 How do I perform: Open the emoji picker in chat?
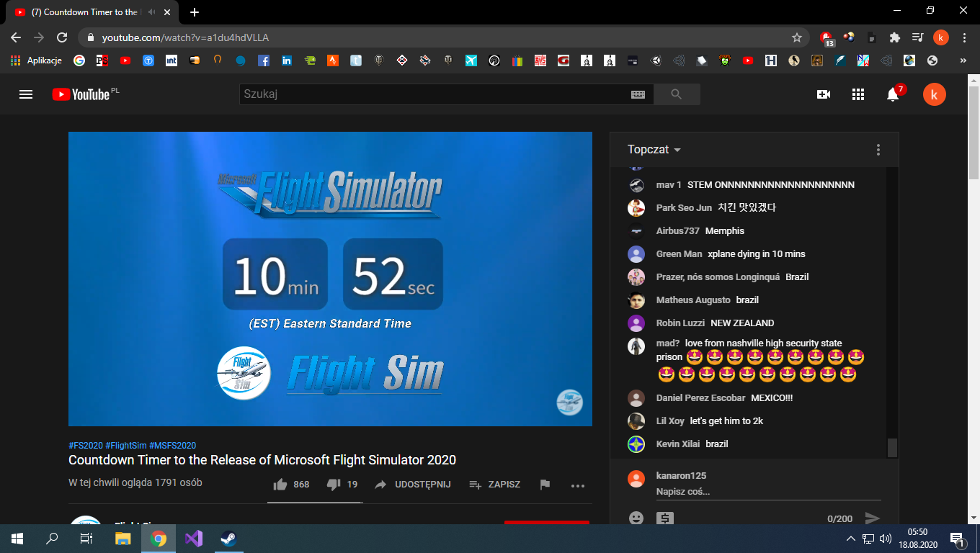pos(636,518)
